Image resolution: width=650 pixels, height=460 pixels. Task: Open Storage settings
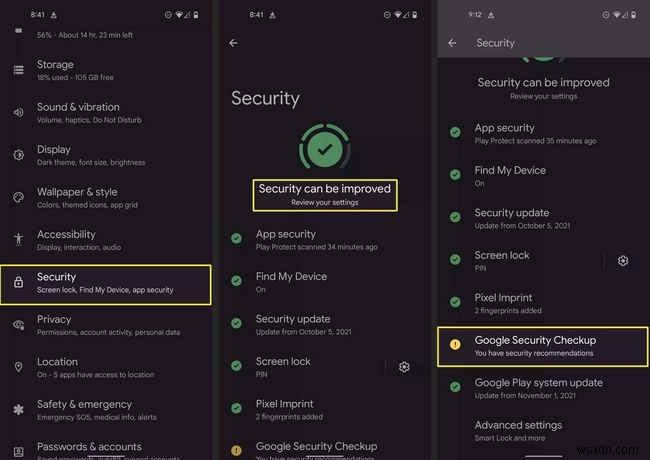(x=106, y=70)
